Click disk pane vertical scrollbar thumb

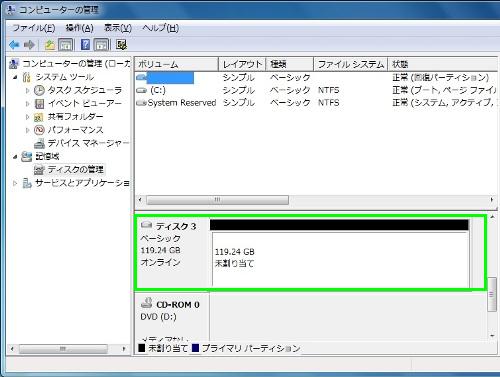[492, 294]
